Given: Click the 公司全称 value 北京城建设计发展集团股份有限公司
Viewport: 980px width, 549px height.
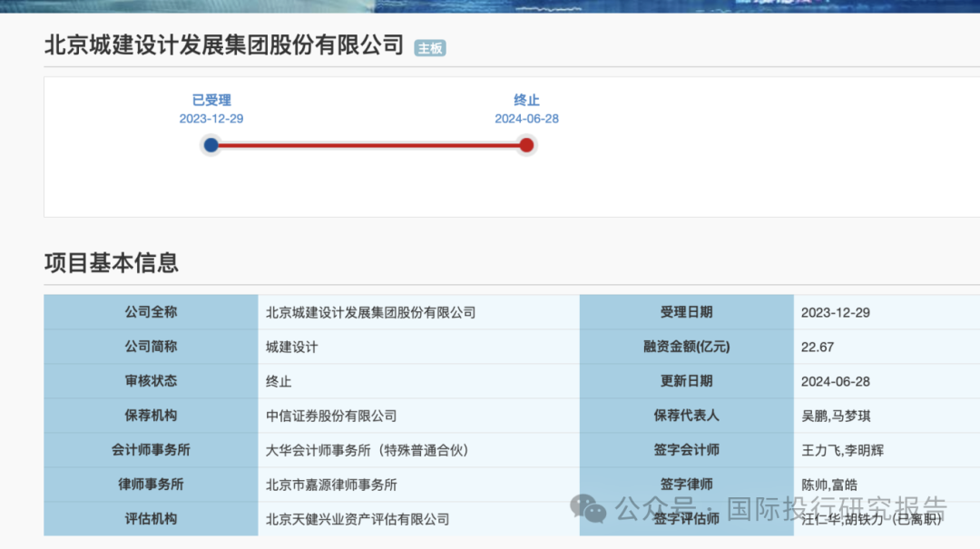Looking at the screenshot, I should point(370,313).
